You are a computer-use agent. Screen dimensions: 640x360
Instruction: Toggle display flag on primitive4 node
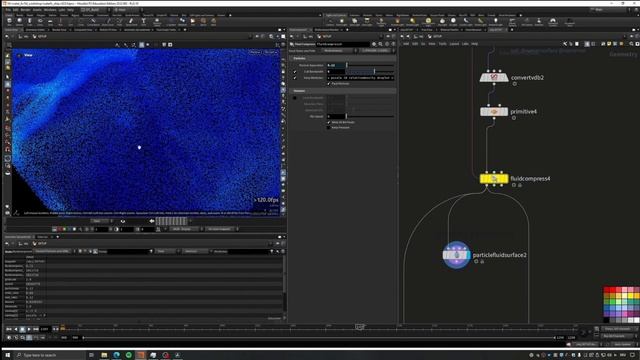click(506, 111)
